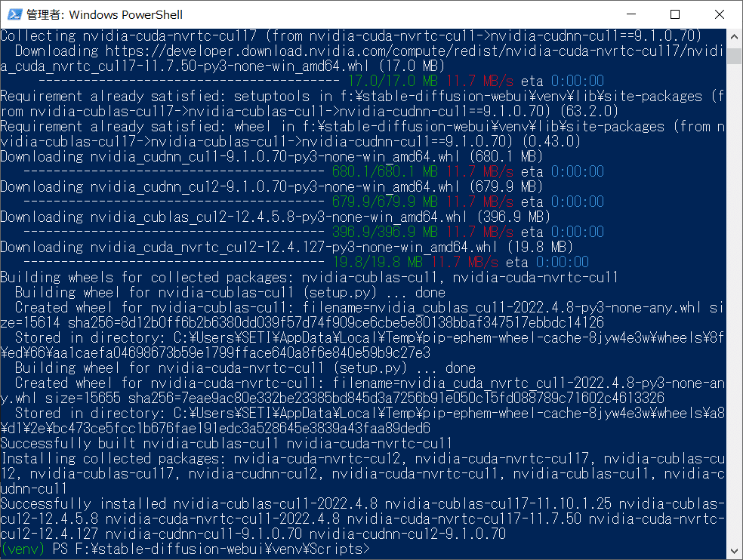Click 'nvidia-cudnn-cu11-9.1.0.70 nvidia-cudnn-cu12-9.1.0.70' on the last output line

[x=306, y=534]
